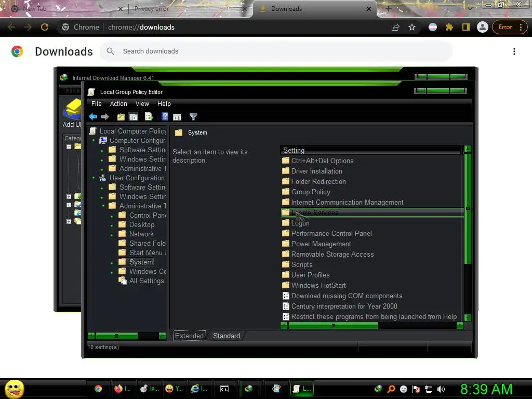Open the View menu
Image resolution: width=532 pixels, height=399 pixels.
(x=142, y=104)
